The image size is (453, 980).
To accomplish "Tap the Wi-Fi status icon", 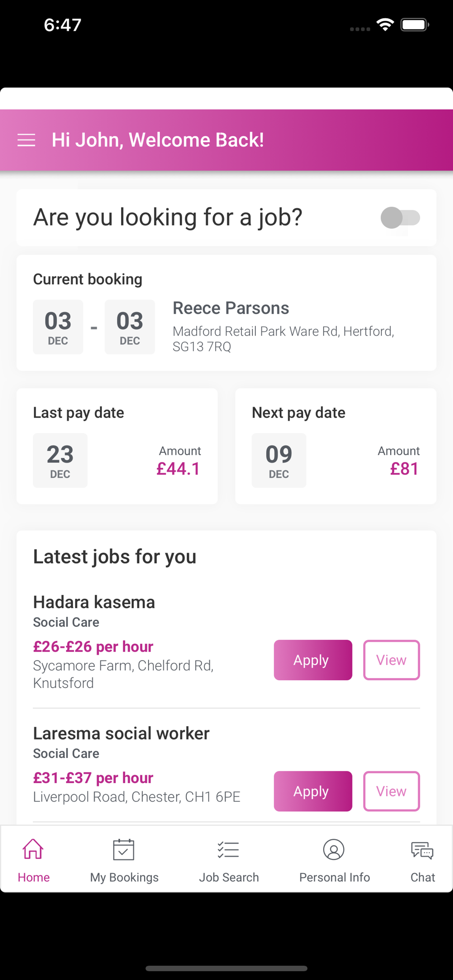I will [x=385, y=24].
